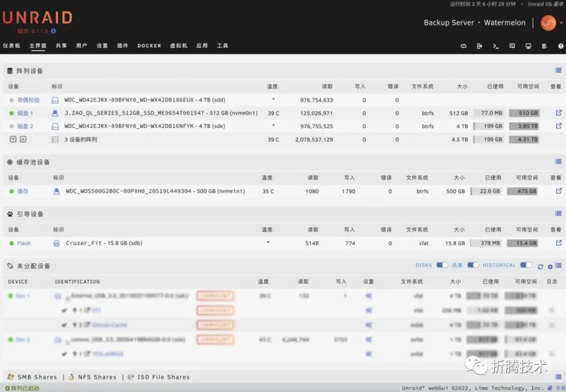This screenshot has height=392, width=566.
Task: Open the 插件 menu
Action: tap(123, 46)
